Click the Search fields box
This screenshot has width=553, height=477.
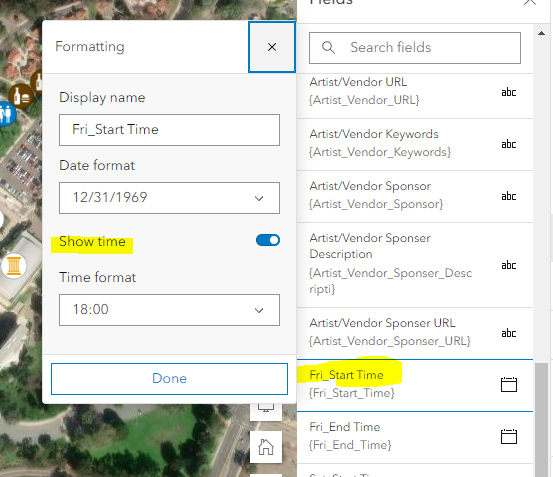point(415,48)
